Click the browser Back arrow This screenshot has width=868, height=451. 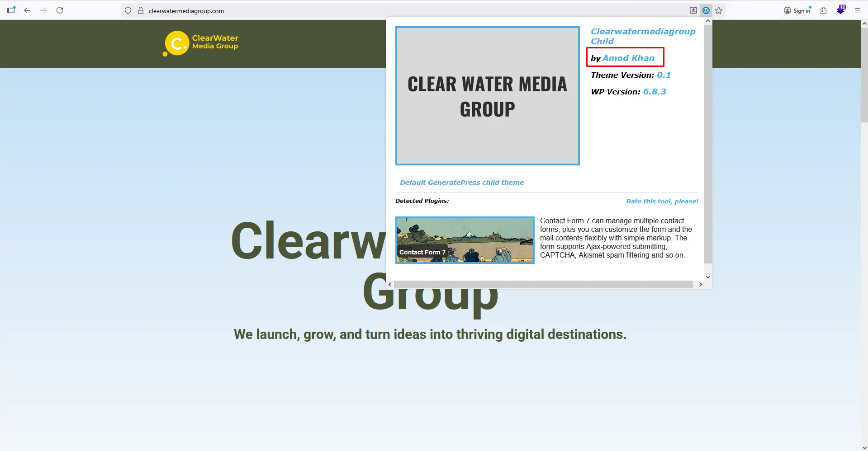[27, 10]
